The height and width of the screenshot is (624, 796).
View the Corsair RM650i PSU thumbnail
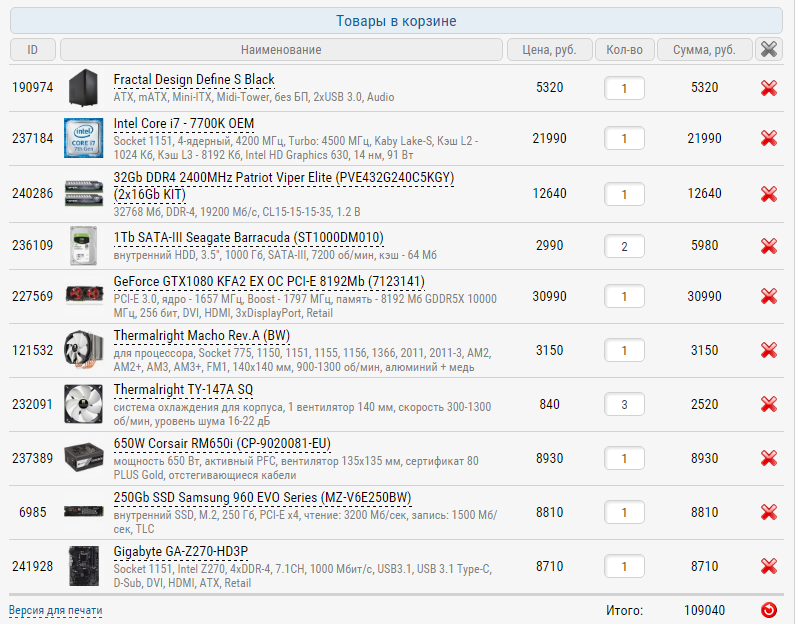point(84,457)
